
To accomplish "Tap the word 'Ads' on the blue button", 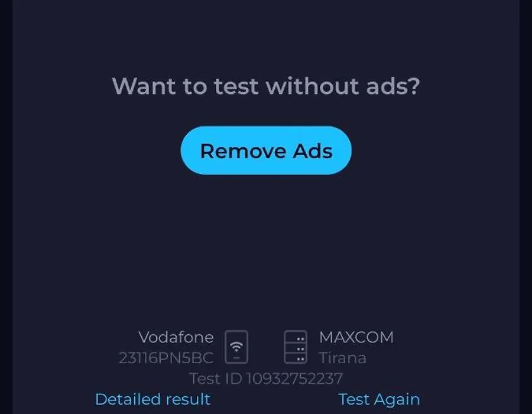I will click(x=313, y=151).
